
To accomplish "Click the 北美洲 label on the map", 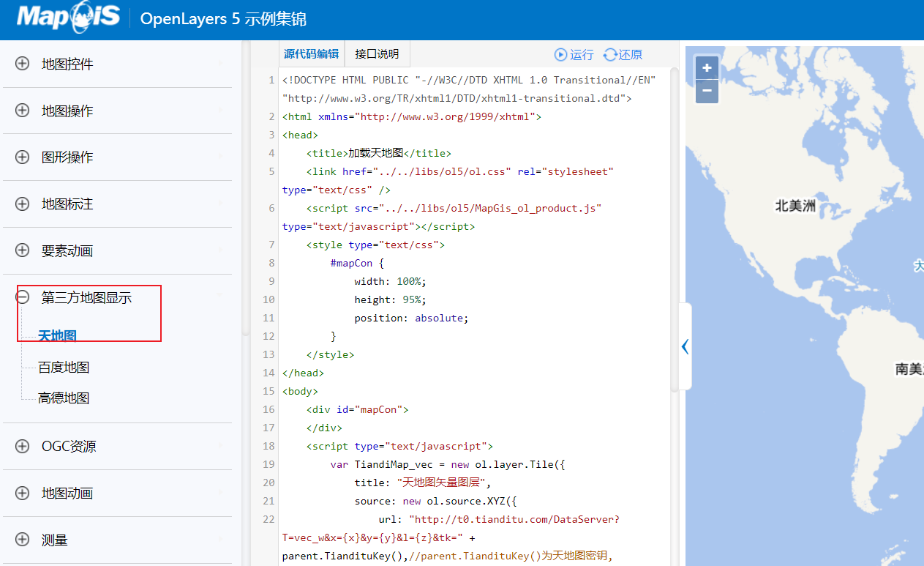I will (795, 206).
